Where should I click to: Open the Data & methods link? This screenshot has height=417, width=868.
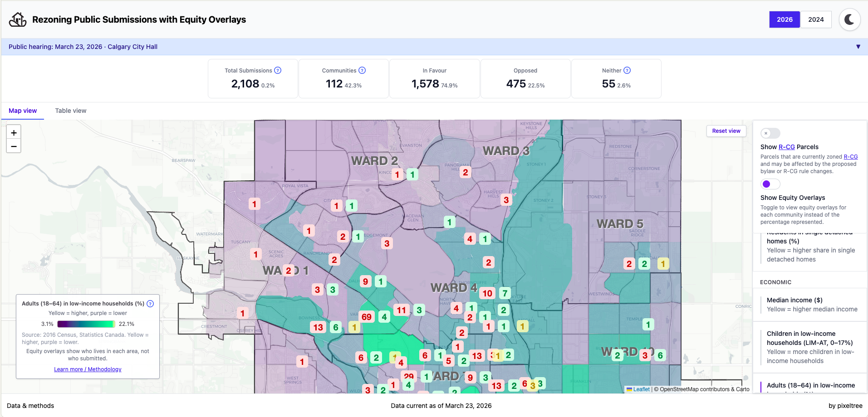(x=30, y=406)
